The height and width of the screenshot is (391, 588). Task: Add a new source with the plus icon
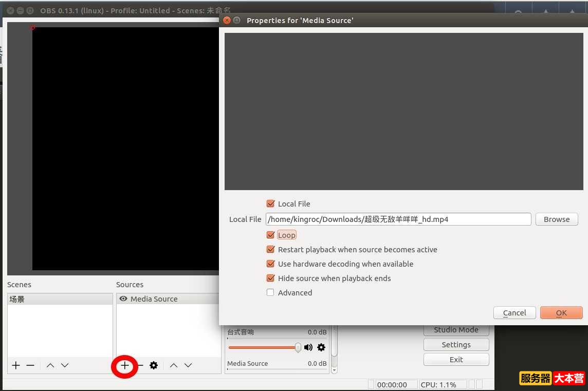coord(125,365)
